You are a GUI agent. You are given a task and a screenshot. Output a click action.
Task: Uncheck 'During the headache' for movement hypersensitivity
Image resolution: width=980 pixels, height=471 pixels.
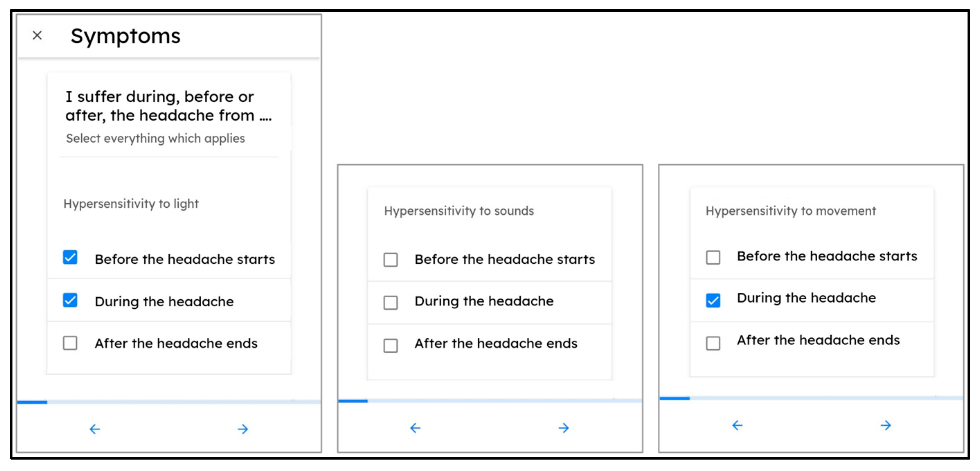(x=713, y=300)
